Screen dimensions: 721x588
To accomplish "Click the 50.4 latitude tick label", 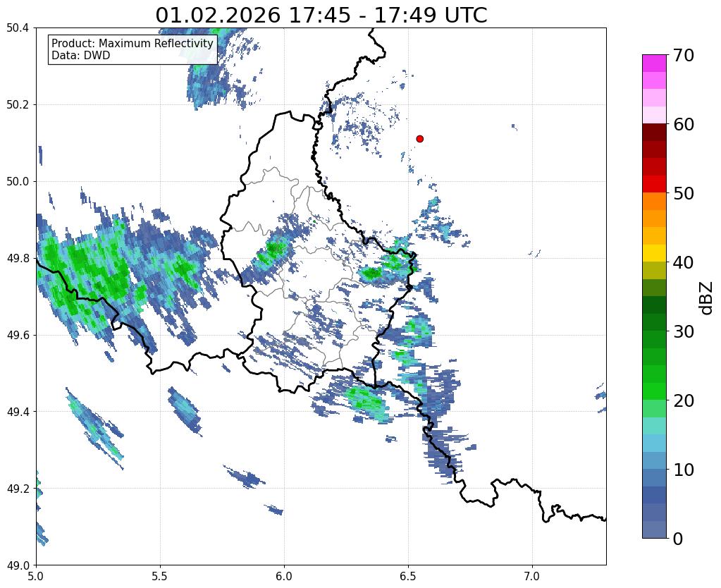I will pos(18,28).
